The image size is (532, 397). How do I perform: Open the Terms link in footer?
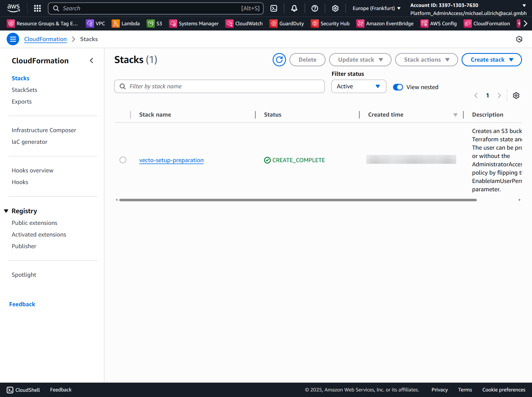click(465, 390)
